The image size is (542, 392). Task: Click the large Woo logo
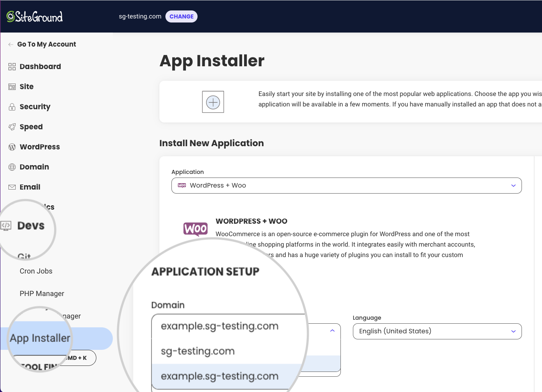(196, 229)
